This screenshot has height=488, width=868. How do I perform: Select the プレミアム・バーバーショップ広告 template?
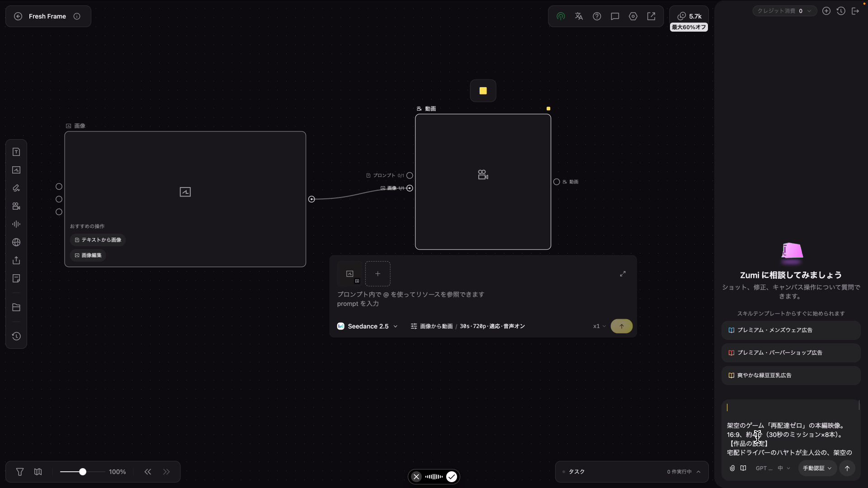click(x=791, y=353)
